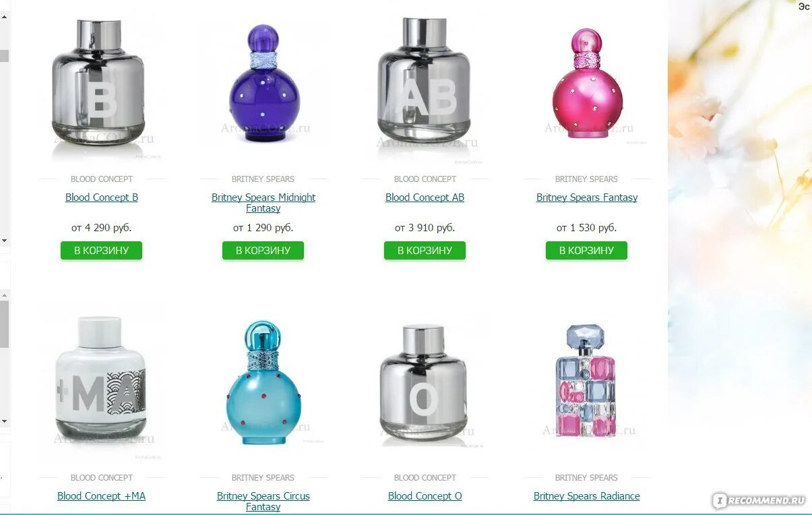Add Blood Concept AB to cart
Image resolution: width=812 pixels, height=515 pixels.
coord(425,250)
